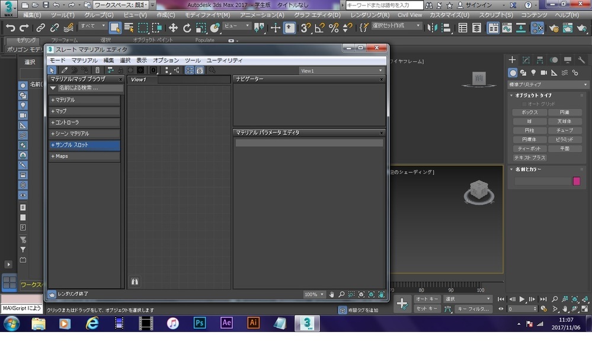
Task: Open the レンダリング(R) menu
Action: click(x=370, y=14)
